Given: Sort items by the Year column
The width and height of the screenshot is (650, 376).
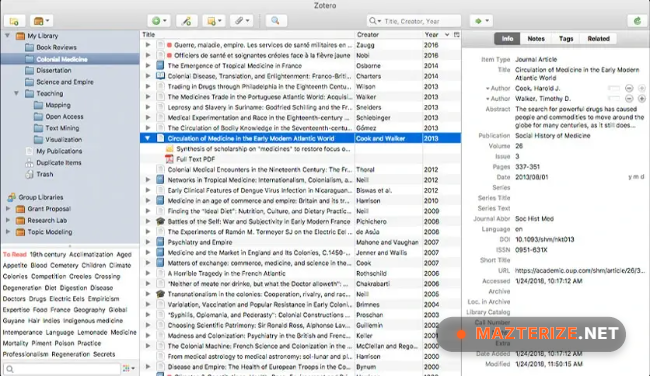Looking at the screenshot, I should pos(437,35).
